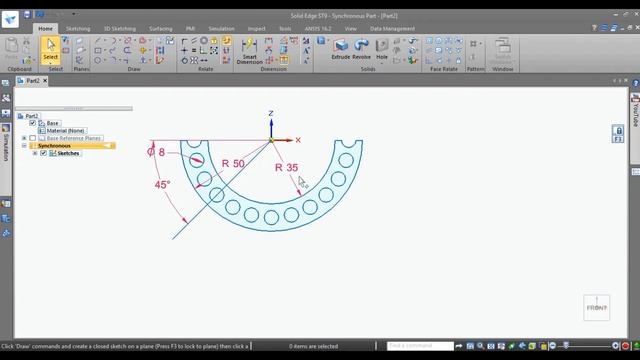
Task: Open the Hole command dropdown arrow
Action: tap(382, 64)
